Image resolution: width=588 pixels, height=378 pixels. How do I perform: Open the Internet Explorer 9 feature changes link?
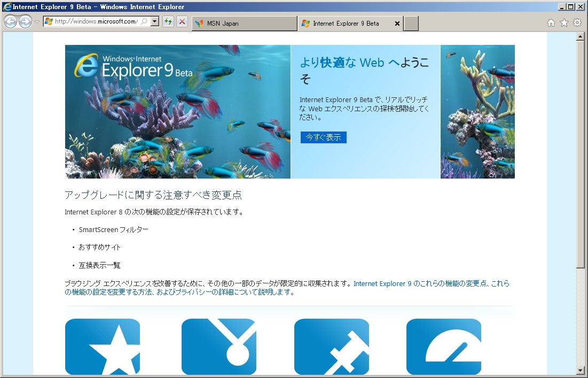[x=287, y=288]
